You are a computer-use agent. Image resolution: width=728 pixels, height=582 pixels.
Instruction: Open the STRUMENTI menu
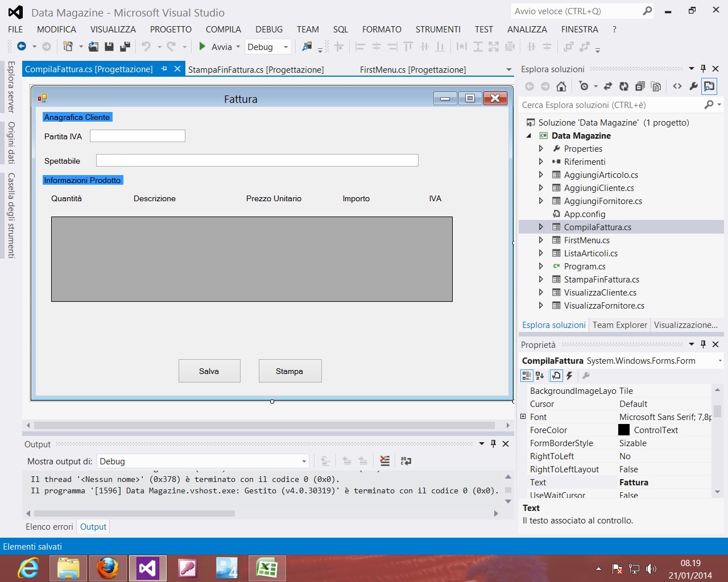tap(438, 29)
